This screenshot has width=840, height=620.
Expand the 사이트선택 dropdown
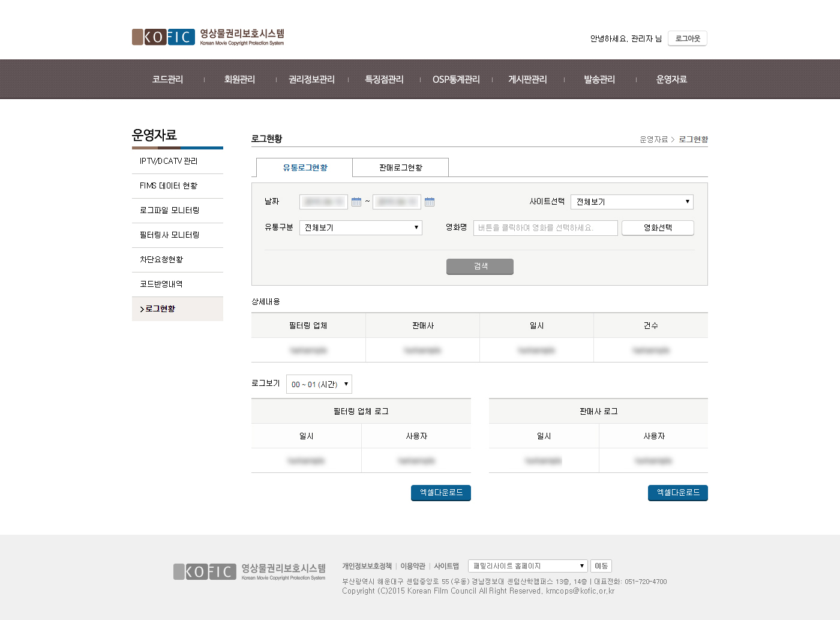click(631, 202)
